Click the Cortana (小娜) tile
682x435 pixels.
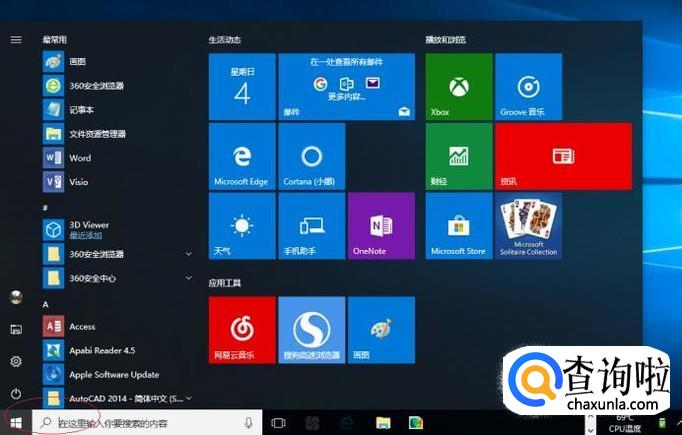[x=311, y=156]
